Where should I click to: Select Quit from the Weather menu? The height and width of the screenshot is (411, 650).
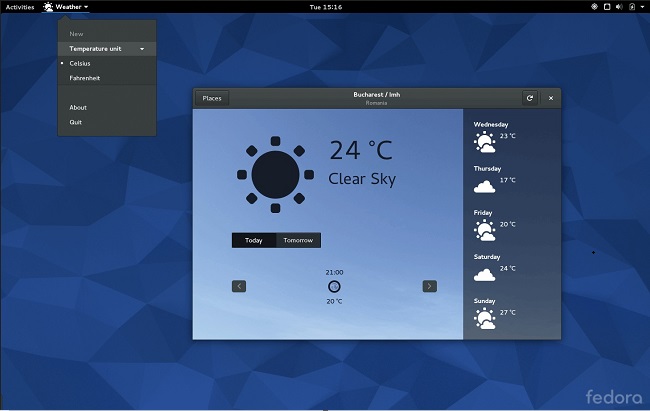click(76, 122)
